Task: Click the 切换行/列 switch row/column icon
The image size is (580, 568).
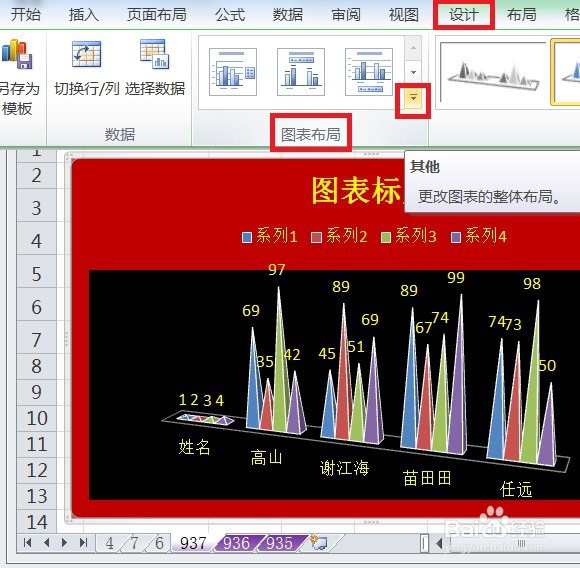Action: tap(86, 54)
